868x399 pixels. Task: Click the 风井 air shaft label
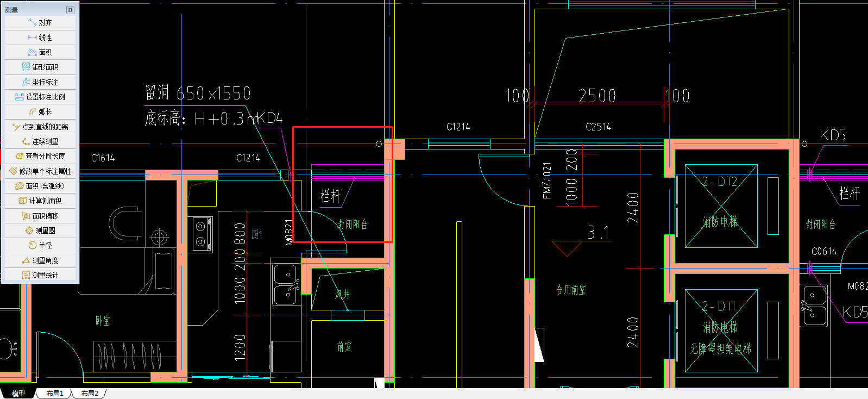[342, 295]
